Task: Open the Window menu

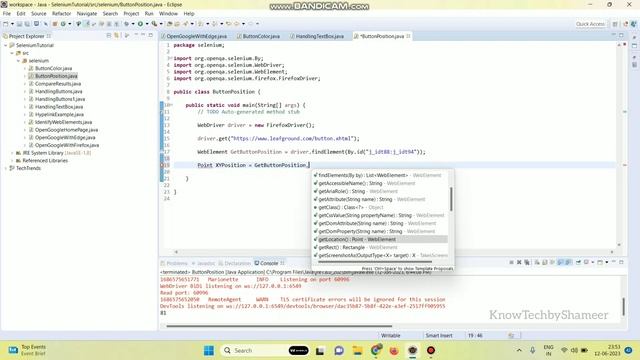Action: pos(168,13)
